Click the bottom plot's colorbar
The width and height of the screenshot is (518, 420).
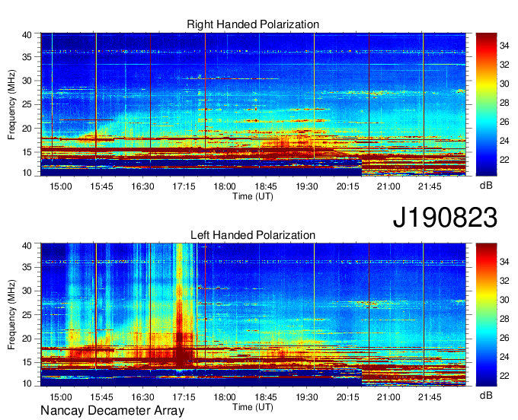[486, 315]
